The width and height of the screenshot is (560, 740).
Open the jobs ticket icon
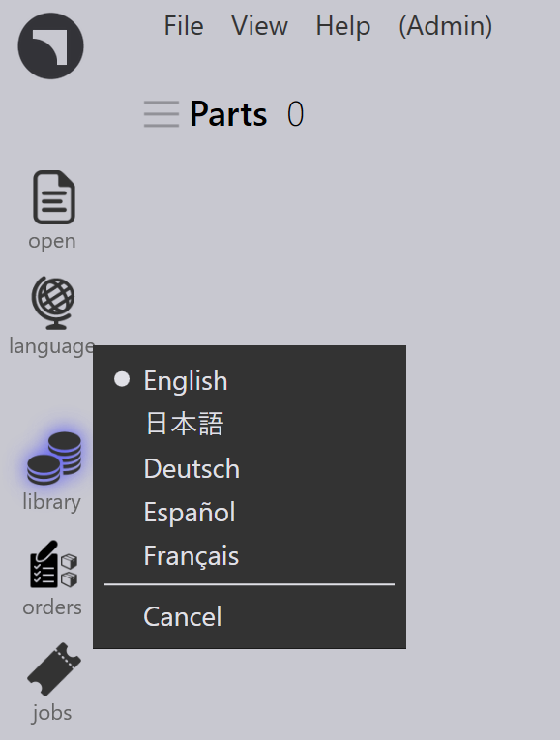click(54, 669)
